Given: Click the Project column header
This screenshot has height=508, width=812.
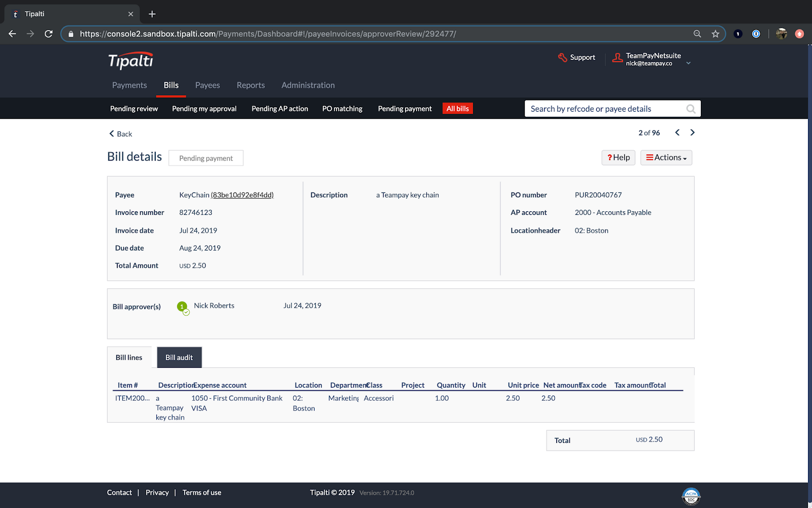Looking at the screenshot, I should (413, 386).
